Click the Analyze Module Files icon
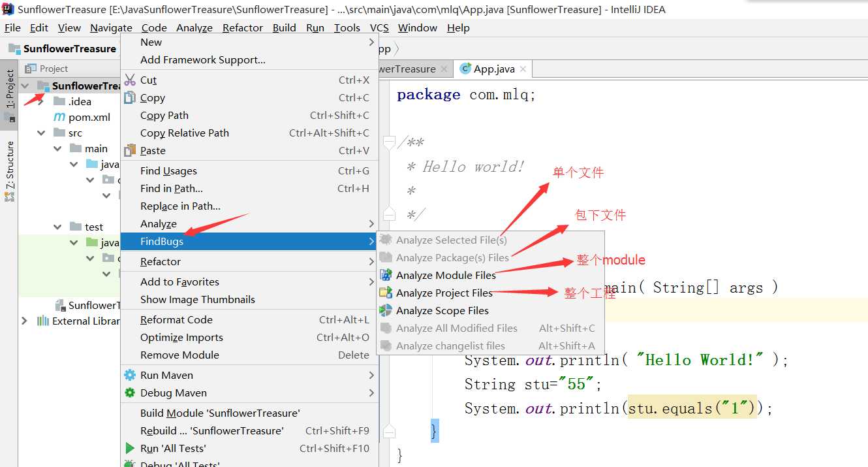Screen dimensions: 868x467 tap(386, 275)
